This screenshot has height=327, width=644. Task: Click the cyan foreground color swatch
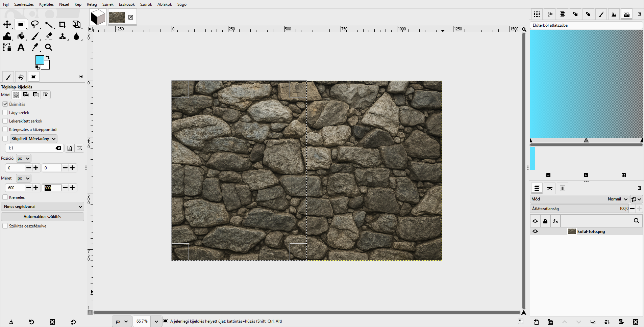click(x=40, y=60)
